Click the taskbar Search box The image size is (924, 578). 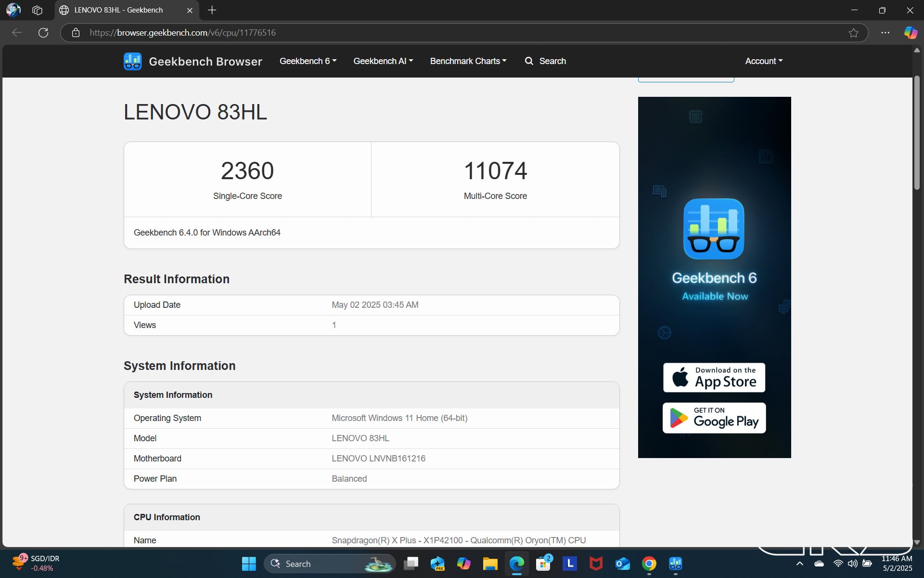pos(330,564)
